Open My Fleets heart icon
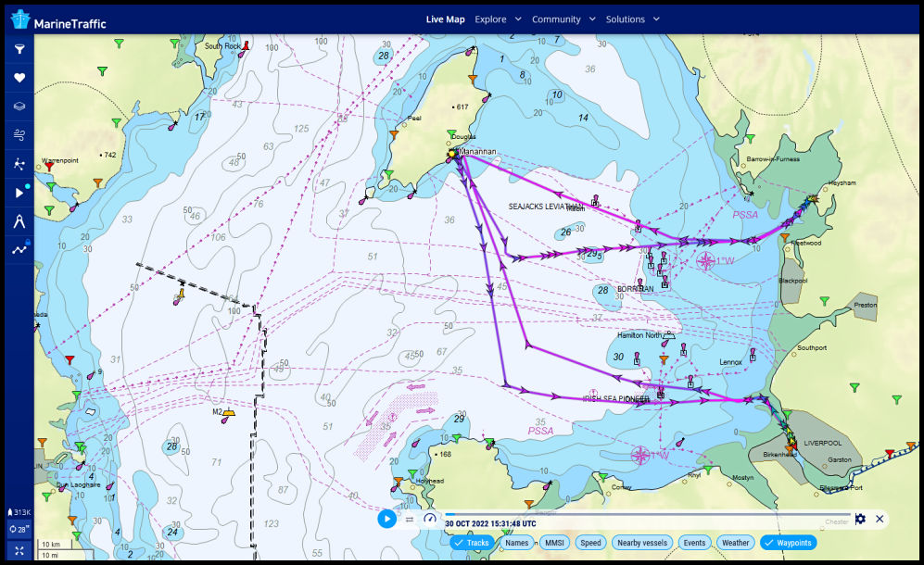 pos(19,78)
